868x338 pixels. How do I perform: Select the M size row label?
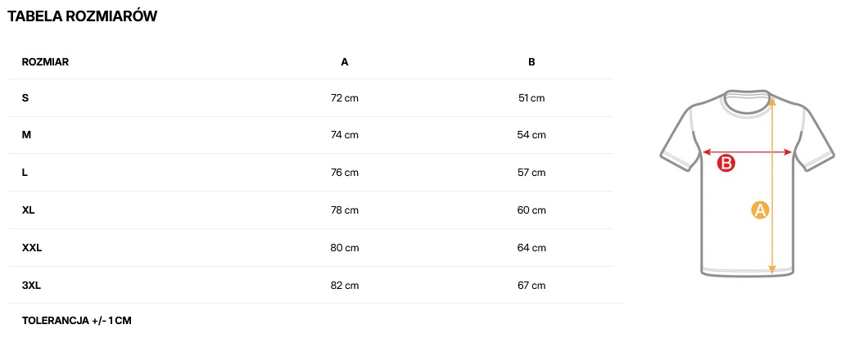point(26,135)
